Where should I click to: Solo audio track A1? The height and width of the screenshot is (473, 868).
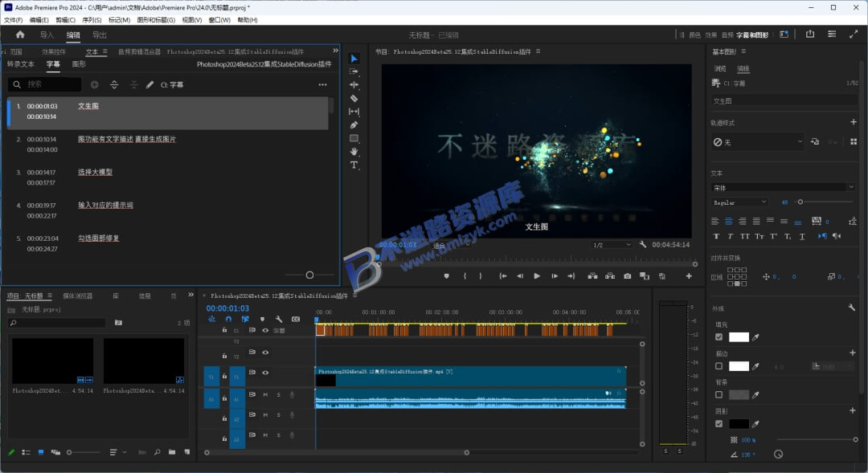278,394
